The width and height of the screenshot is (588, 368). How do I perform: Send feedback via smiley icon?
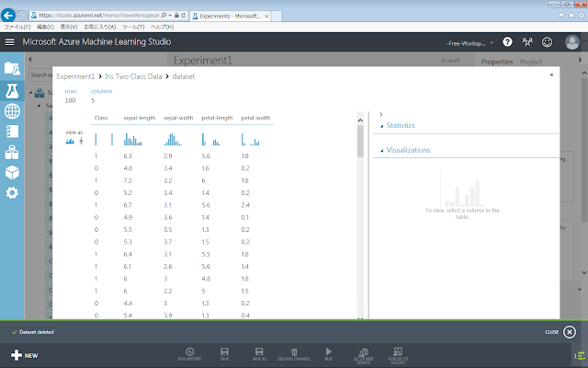[548, 42]
